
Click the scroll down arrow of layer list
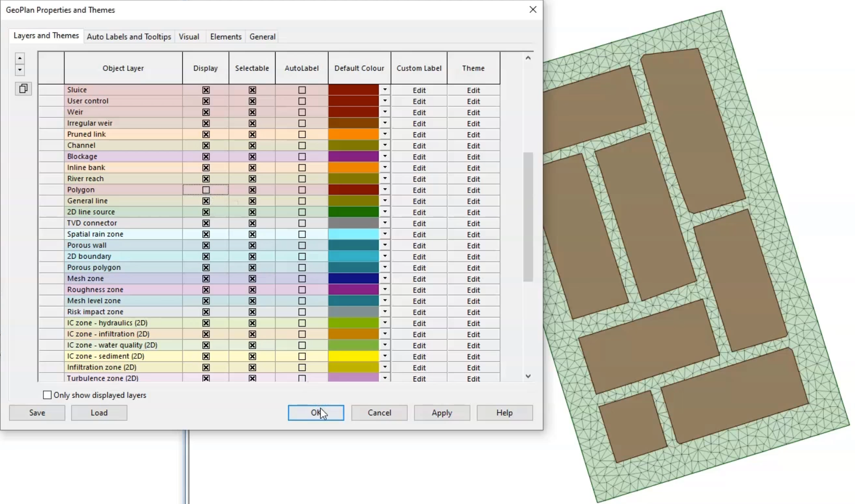[528, 376]
